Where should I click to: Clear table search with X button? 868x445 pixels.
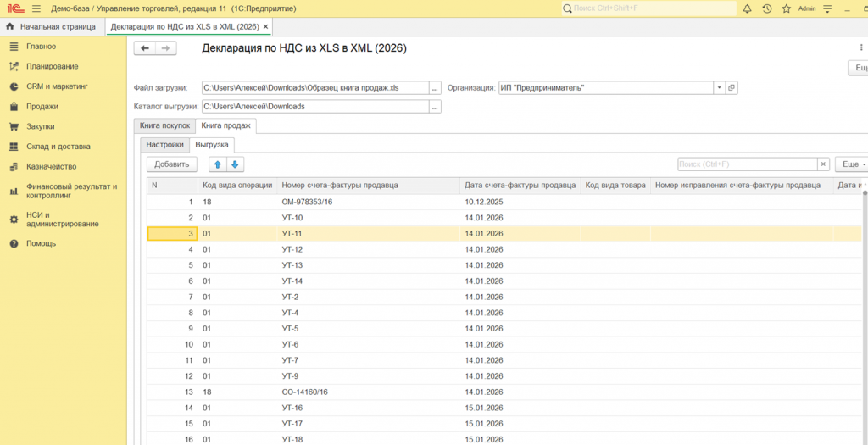pyautogui.click(x=824, y=164)
